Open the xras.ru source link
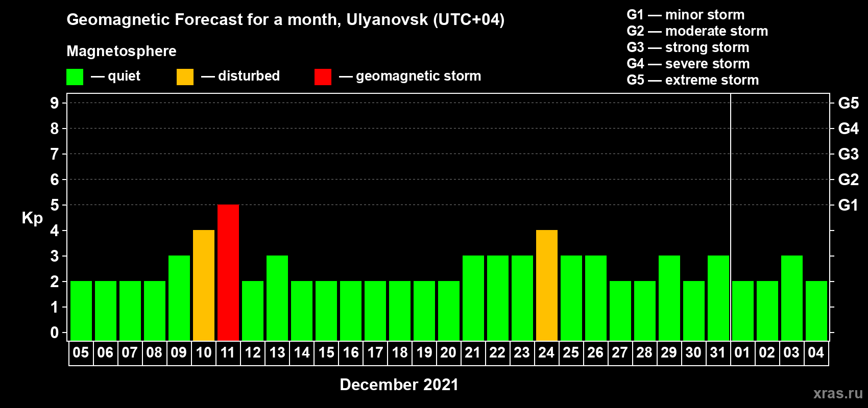 click(x=838, y=393)
